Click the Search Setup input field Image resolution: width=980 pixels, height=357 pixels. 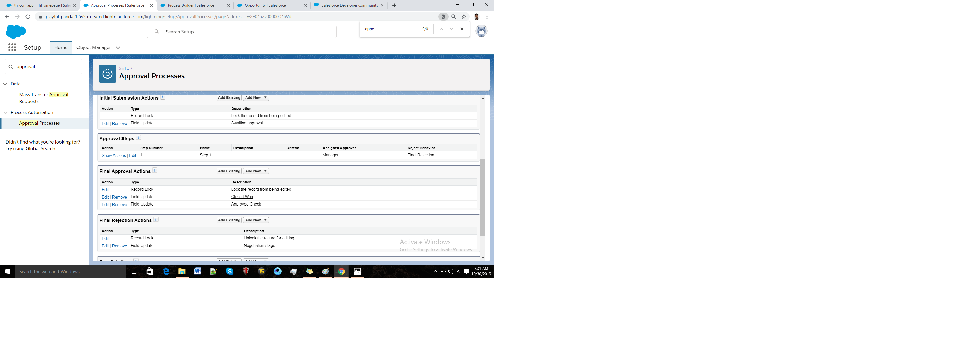pyautogui.click(x=247, y=32)
